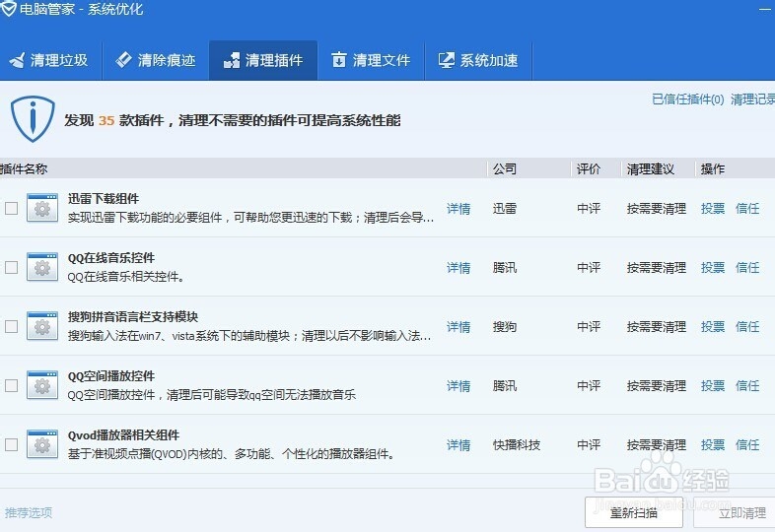Select the 迅雷下载组件 plugin title
The height and width of the screenshot is (532, 775).
104,199
